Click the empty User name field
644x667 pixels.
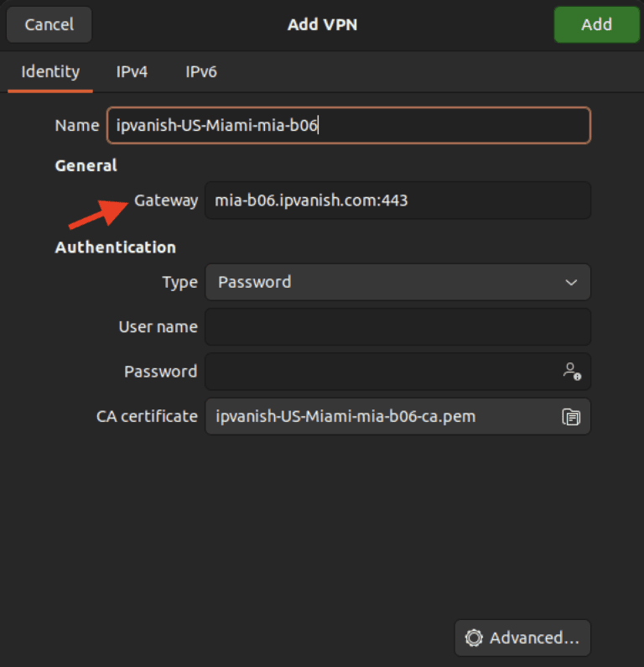point(397,327)
